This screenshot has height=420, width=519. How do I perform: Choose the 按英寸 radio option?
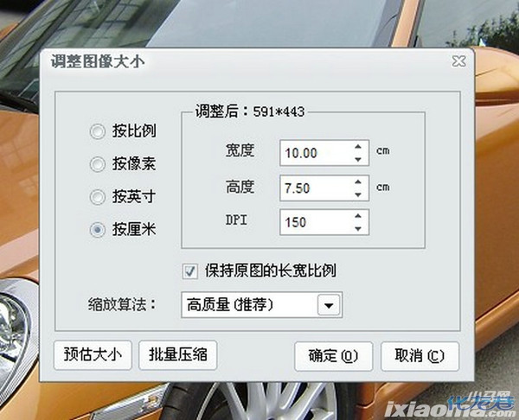(x=98, y=197)
